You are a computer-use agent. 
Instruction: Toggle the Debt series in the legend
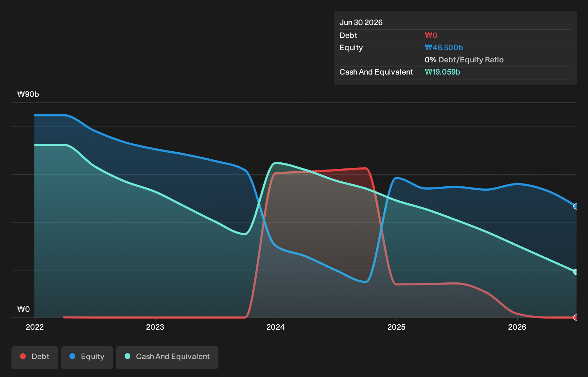point(35,357)
